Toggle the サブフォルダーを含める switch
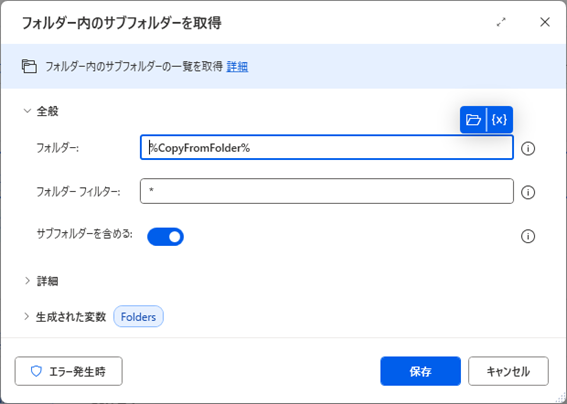Image resolution: width=567 pixels, height=404 pixels. pyautogui.click(x=165, y=237)
